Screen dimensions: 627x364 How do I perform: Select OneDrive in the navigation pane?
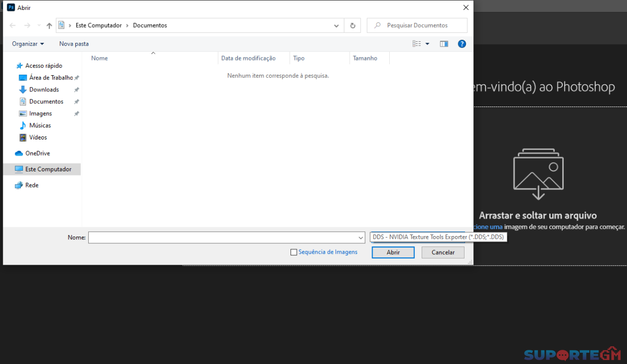[x=38, y=153]
